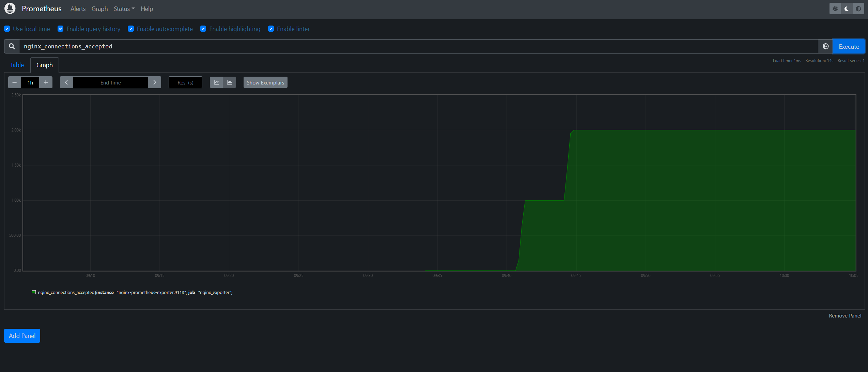
Task: Open the metrics explorer globe icon
Action: [825, 46]
